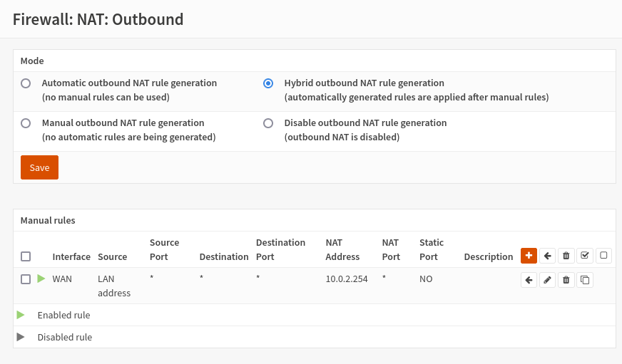Image resolution: width=622 pixels, height=364 pixels.
Task: Check the WAN rule row checkbox
Action: click(26, 279)
